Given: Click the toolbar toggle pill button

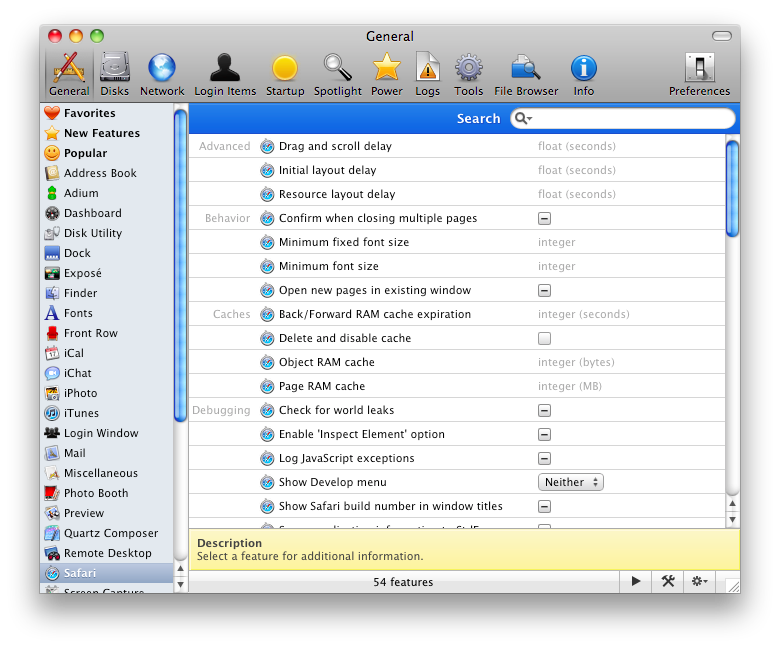Looking at the screenshot, I should (x=721, y=36).
